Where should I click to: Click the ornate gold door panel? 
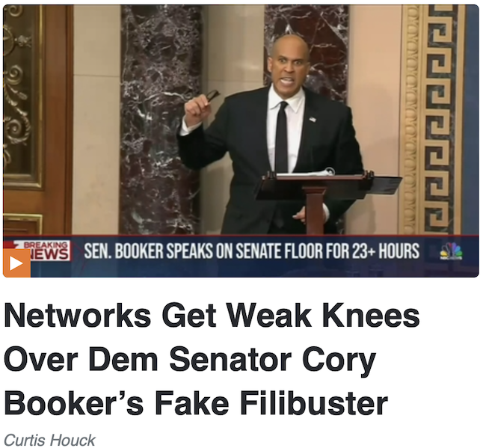pos(22,96)
